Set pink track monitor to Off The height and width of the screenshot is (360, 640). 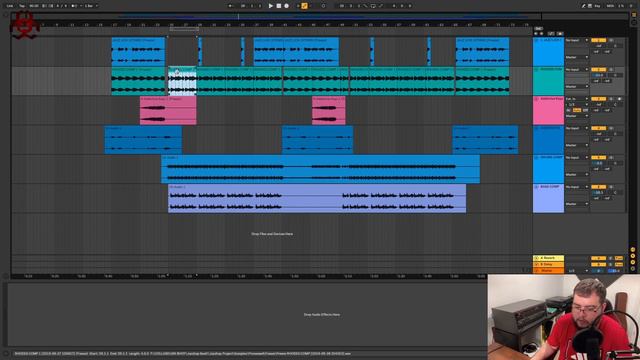(x=585, y=110)
